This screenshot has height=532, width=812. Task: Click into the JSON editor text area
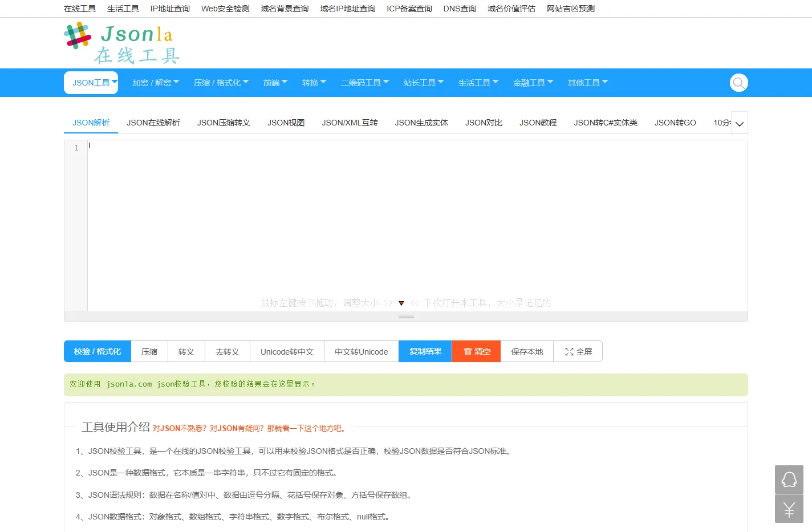417,225
